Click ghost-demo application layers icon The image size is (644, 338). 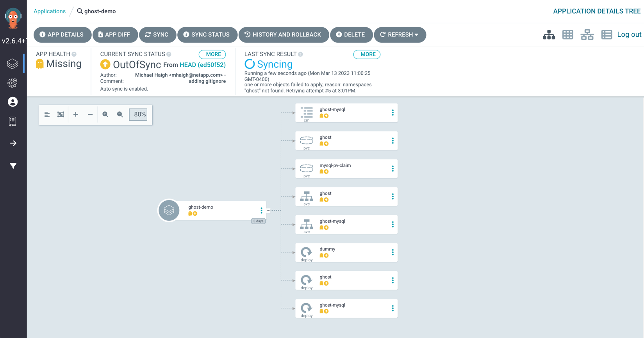tap(169, 210)
